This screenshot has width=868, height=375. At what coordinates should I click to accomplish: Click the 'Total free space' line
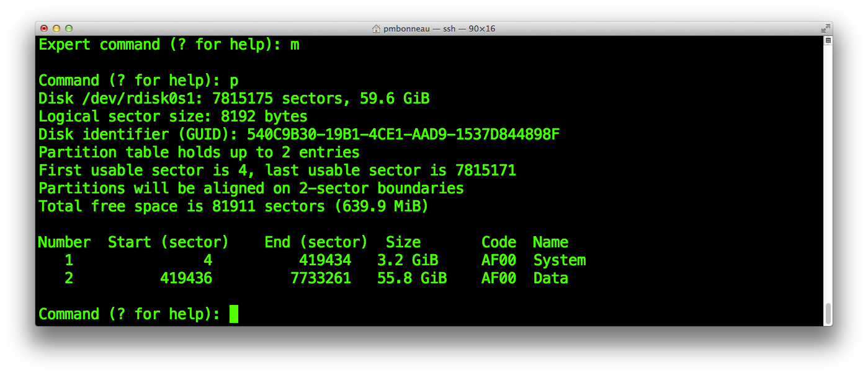click(x=233, y=206)
